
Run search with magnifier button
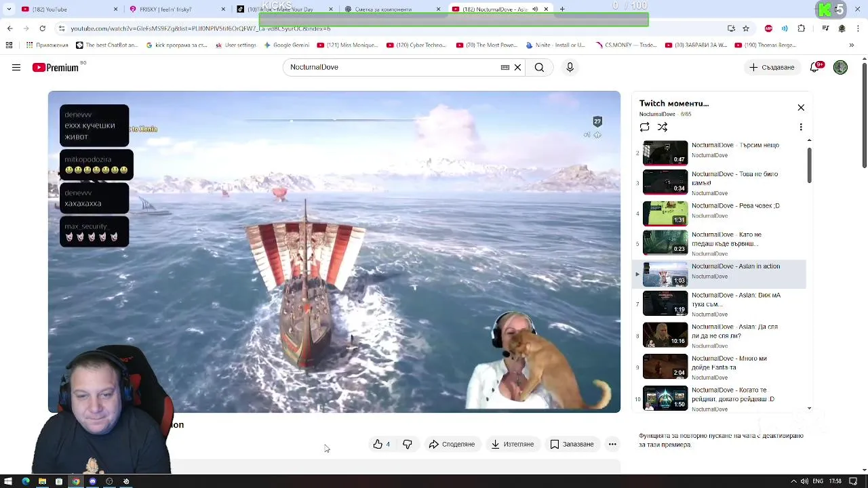539,67
